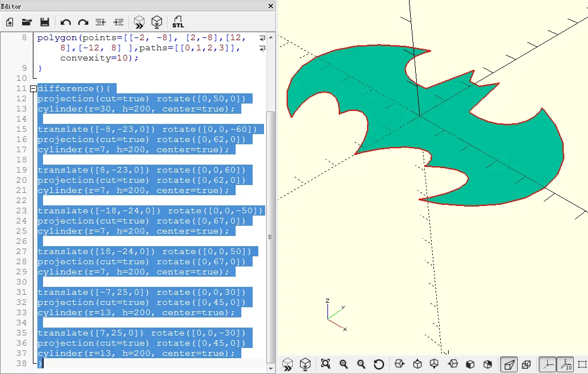Click the 'translate([7,25,0]) rotate([0,0,-30])' line

coord(142,333)
